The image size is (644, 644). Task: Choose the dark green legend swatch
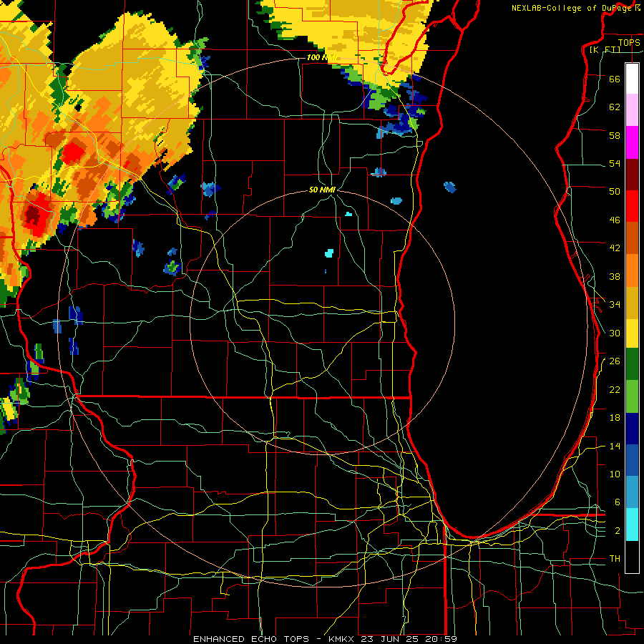632,364
